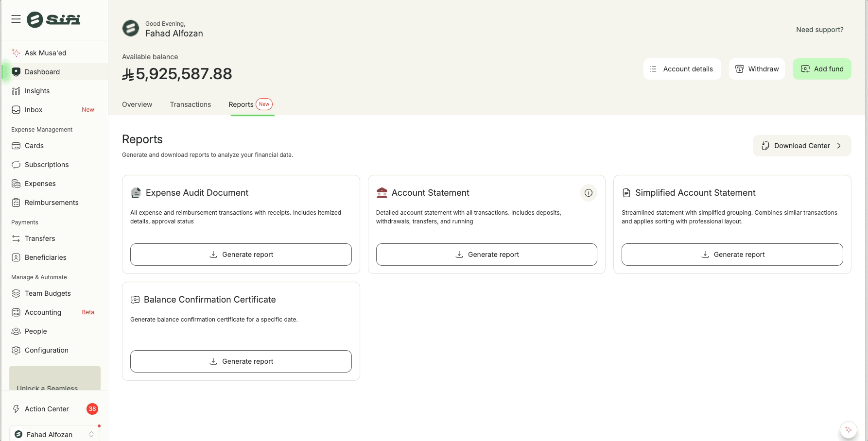Navigate to Transfers
Image resolution: width=868 pixels, height=441 pixels.
click(x=40, y=238)
